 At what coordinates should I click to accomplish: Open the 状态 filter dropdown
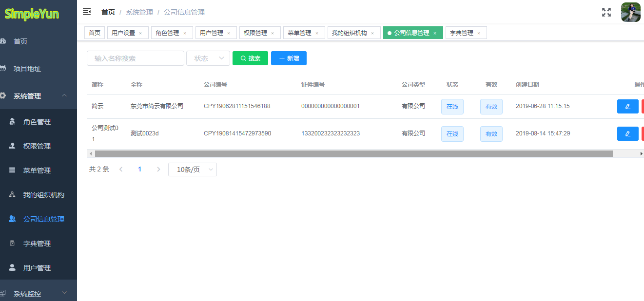[x=208, y=58]
